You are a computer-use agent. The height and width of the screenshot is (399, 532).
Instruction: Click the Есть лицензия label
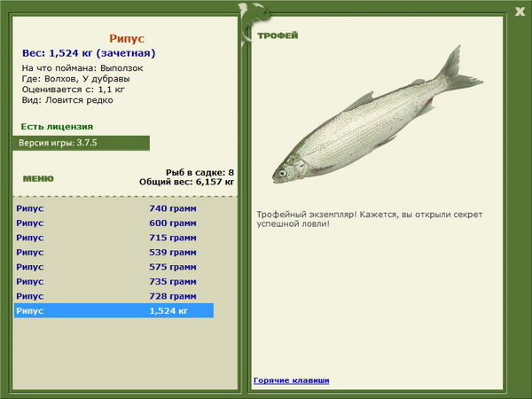coord(57,127)
